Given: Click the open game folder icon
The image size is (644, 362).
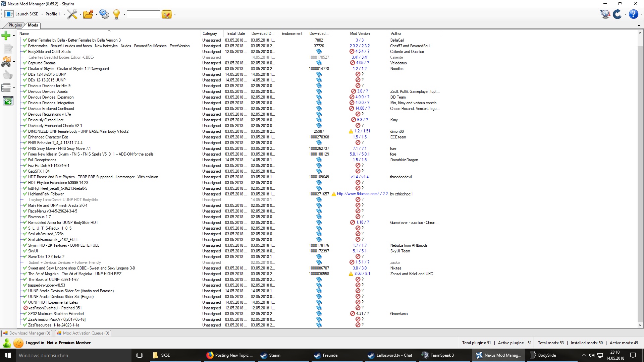Looking at the screenshot, I should [x=88, y=14].
